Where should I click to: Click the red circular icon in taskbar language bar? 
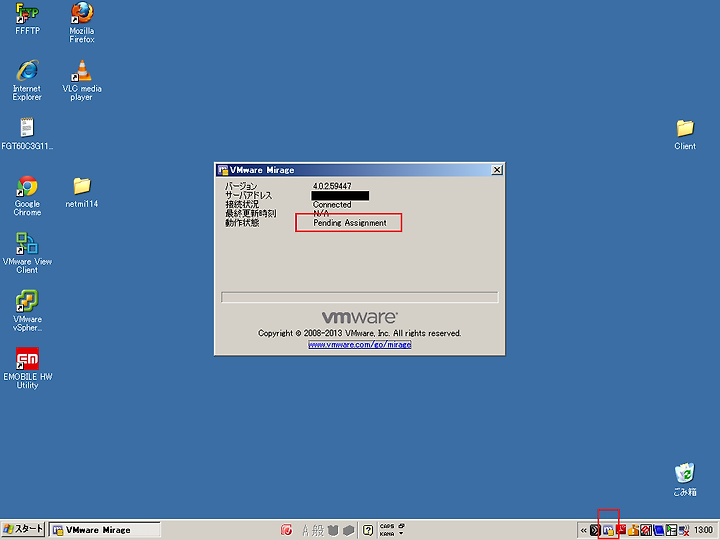[287, 530]
